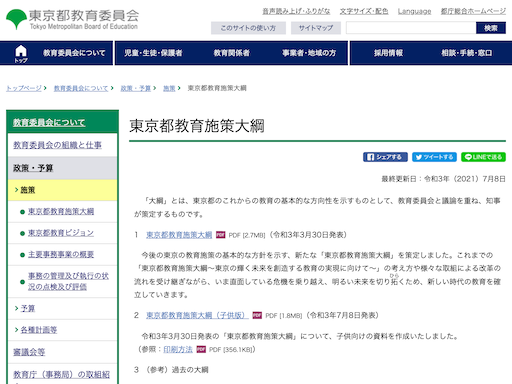Expand 各種計画等 in the sidebar
Screen dimensions: 512x384
click(39, 330)
